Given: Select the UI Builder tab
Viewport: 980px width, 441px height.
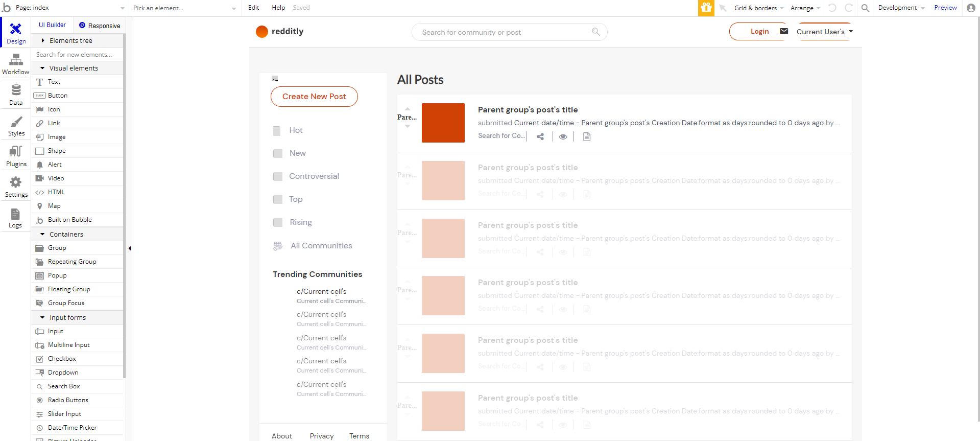Looking at the screenshot, I should pos(52,25).
